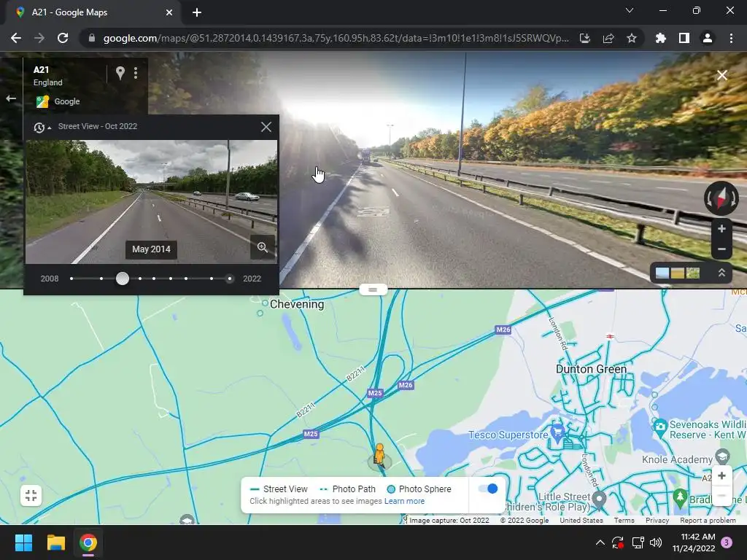747x560 pixels.
Task: Open the May 2014 preview thumbnail
Action: (151, 202)
